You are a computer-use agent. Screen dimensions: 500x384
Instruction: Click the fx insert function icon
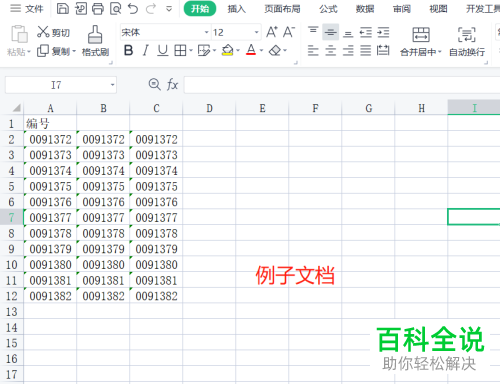[x=172, y=84]
